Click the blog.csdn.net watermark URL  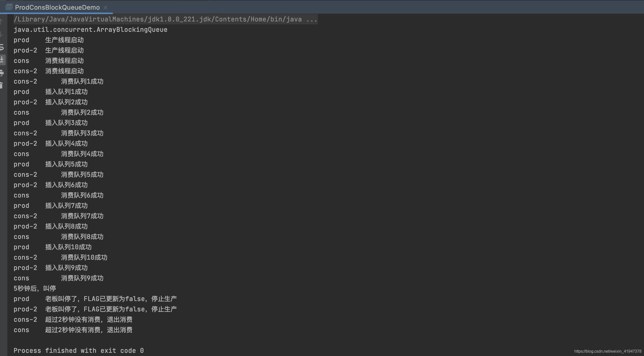(x=607, y=351)
